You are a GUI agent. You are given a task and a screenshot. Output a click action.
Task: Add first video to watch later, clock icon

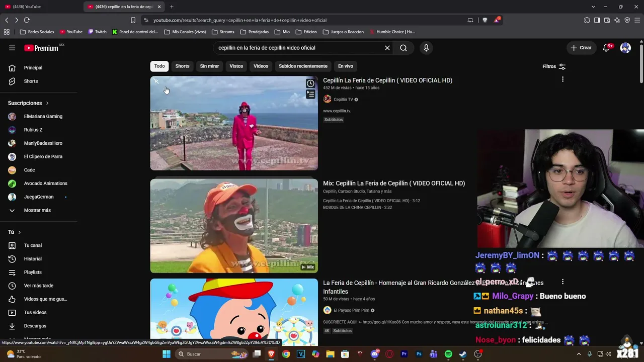point(310,83)
